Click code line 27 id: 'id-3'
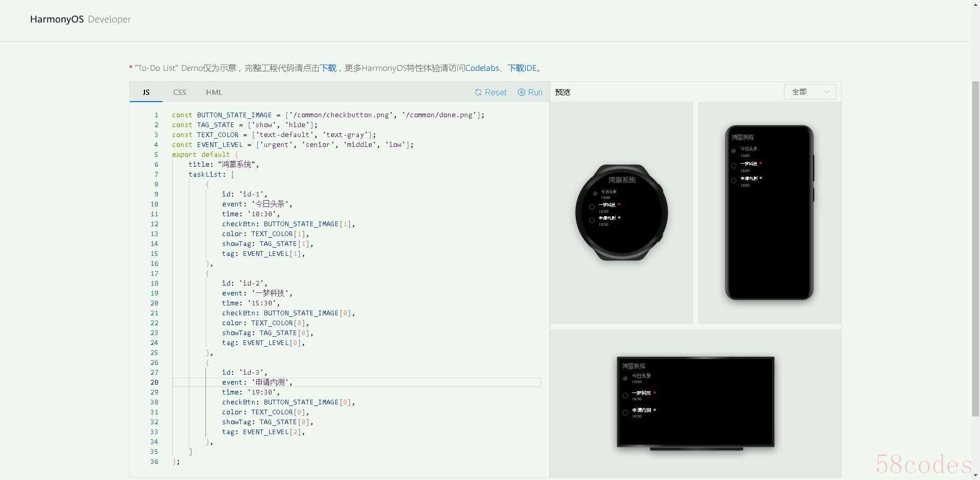The image size is (980, 480). [245, 373]
